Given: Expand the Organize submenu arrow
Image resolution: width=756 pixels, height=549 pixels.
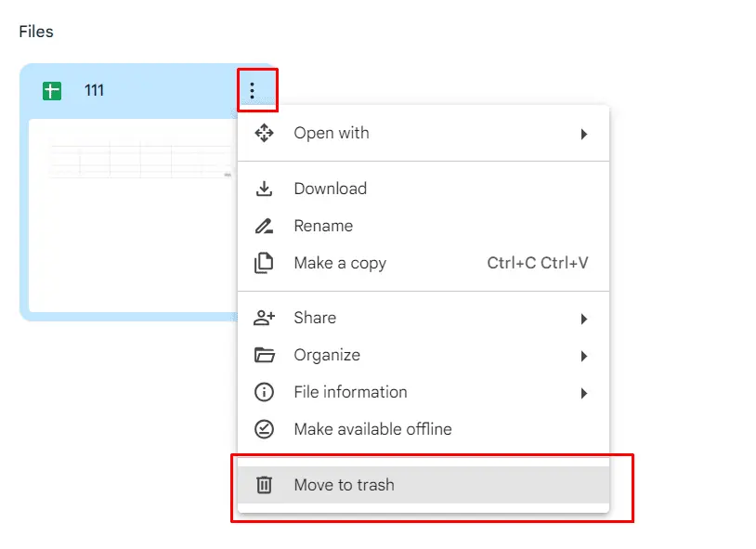Looking at the screenshot, I should point(585,355).
